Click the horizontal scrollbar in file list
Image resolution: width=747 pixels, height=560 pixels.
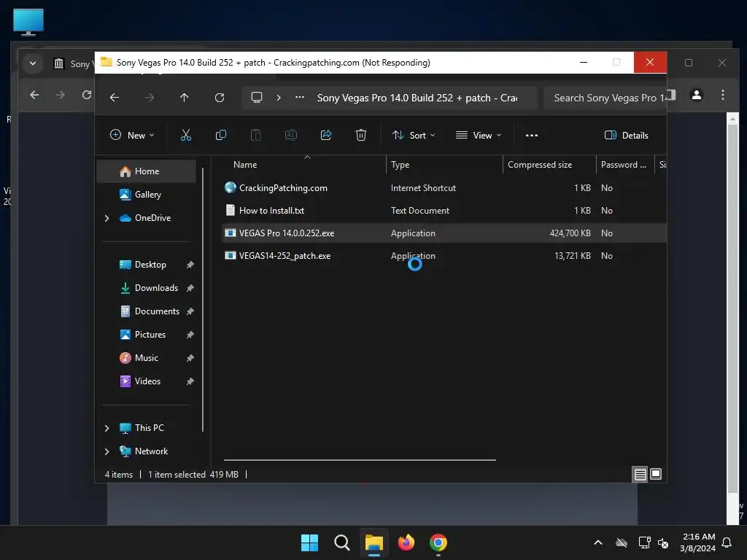(360, 460)
